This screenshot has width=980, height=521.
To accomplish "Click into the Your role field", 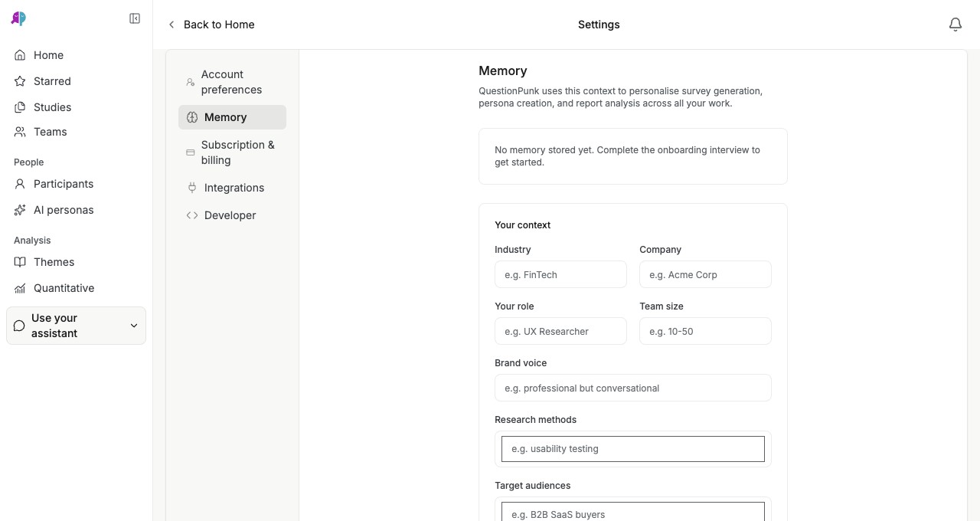I will [560, 331].
